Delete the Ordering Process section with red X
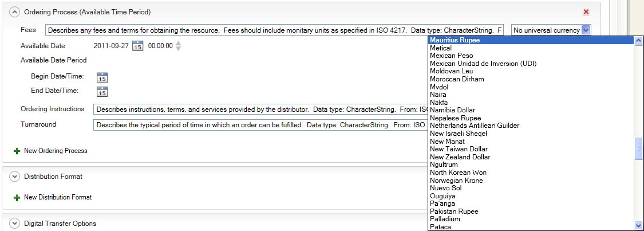 coord(586,11)
